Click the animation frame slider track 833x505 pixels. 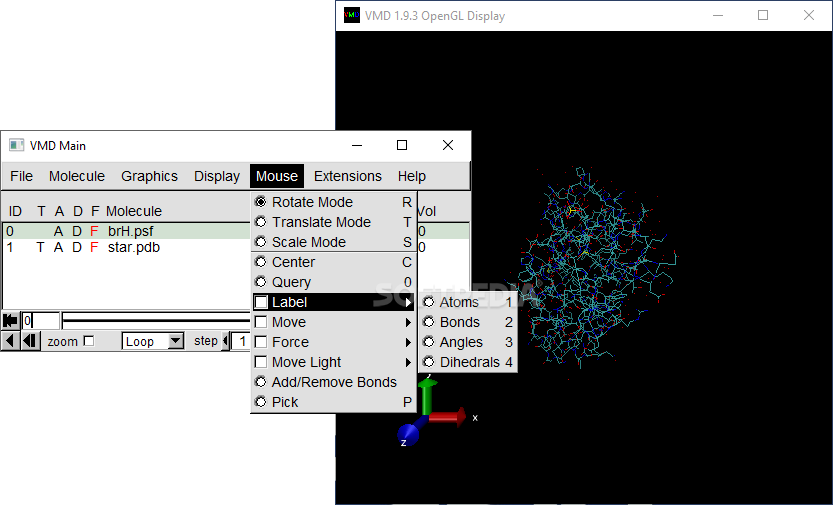(157, 320)
